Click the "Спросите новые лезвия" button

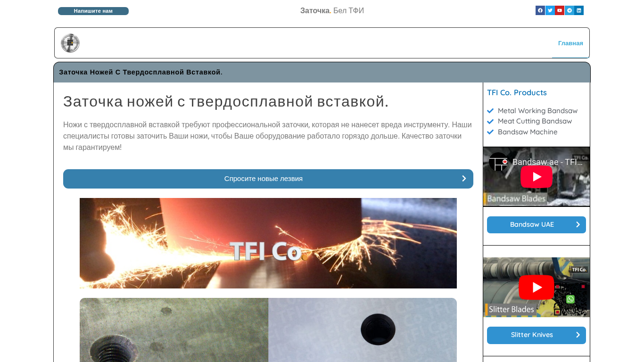(x=268, y=179)
